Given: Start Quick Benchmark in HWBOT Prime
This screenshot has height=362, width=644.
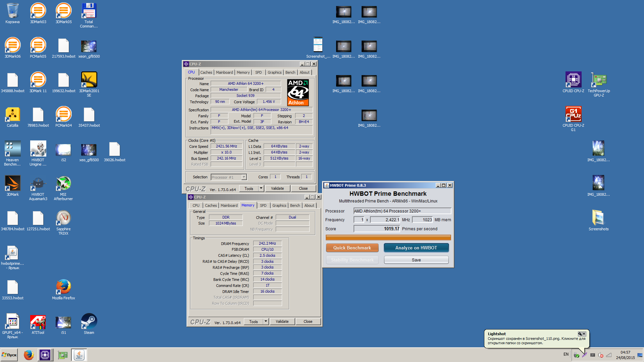Looking at the screenshot, I should coord(352,248).
